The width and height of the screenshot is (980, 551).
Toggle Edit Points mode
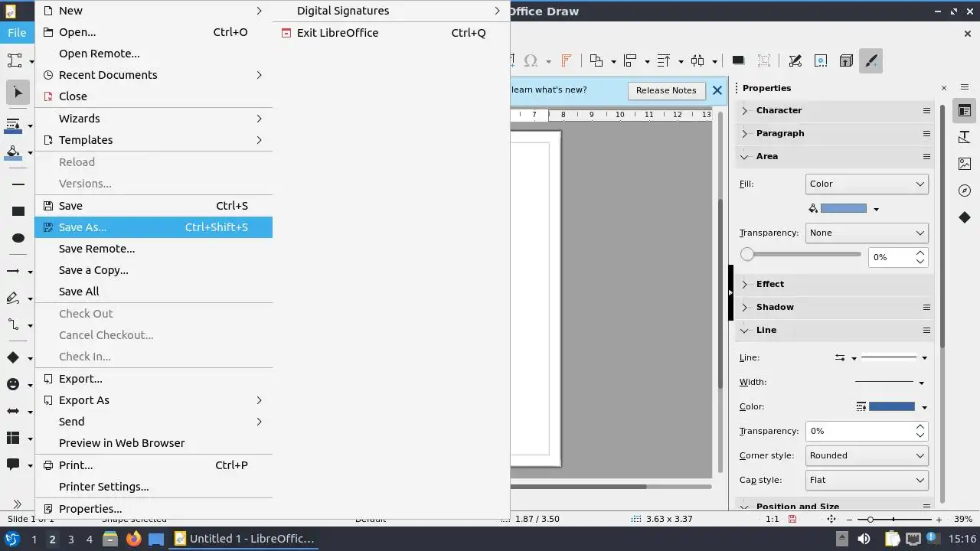point(795,60)
